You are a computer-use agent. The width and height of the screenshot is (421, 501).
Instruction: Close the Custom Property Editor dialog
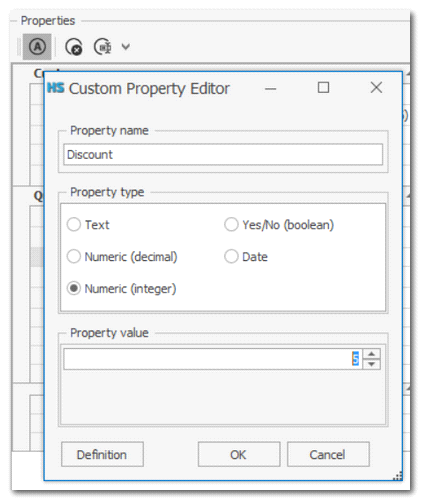pyautogui.click(x=376, y=88)
